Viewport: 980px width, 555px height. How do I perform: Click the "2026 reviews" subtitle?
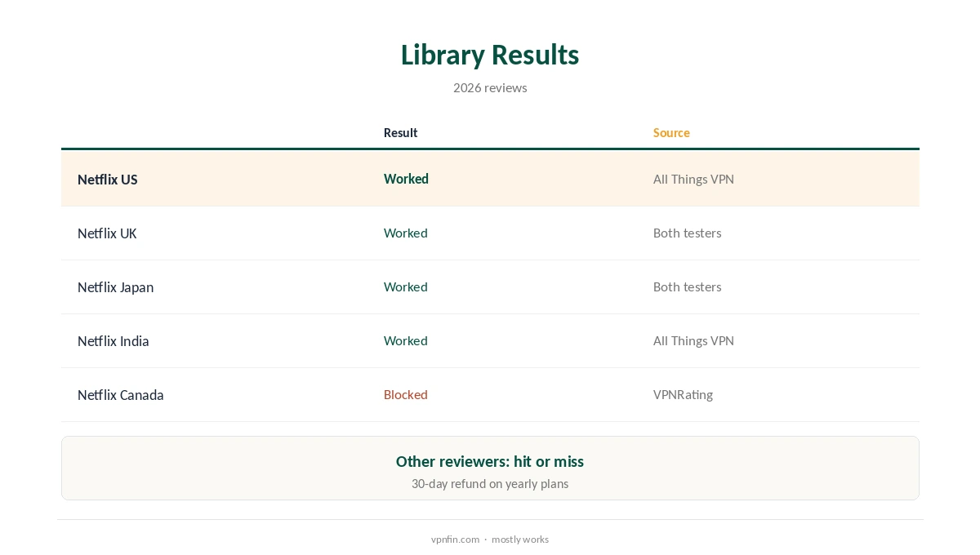(490, 87)
